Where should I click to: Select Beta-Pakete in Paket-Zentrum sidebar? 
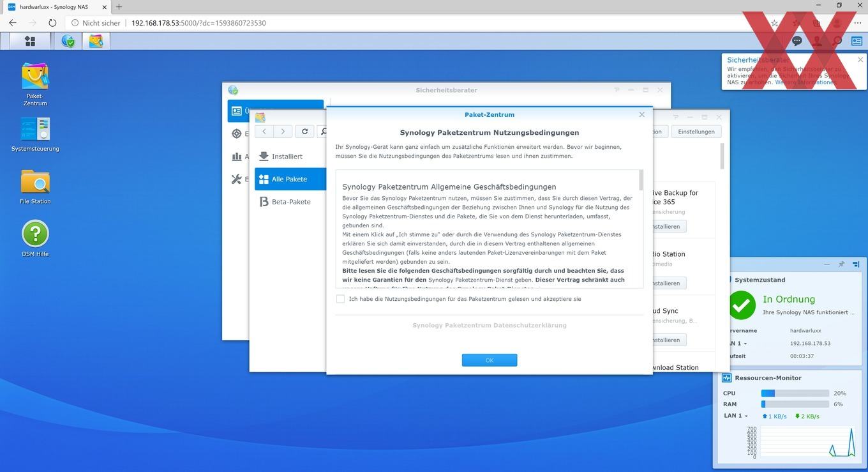click(290, 202)
